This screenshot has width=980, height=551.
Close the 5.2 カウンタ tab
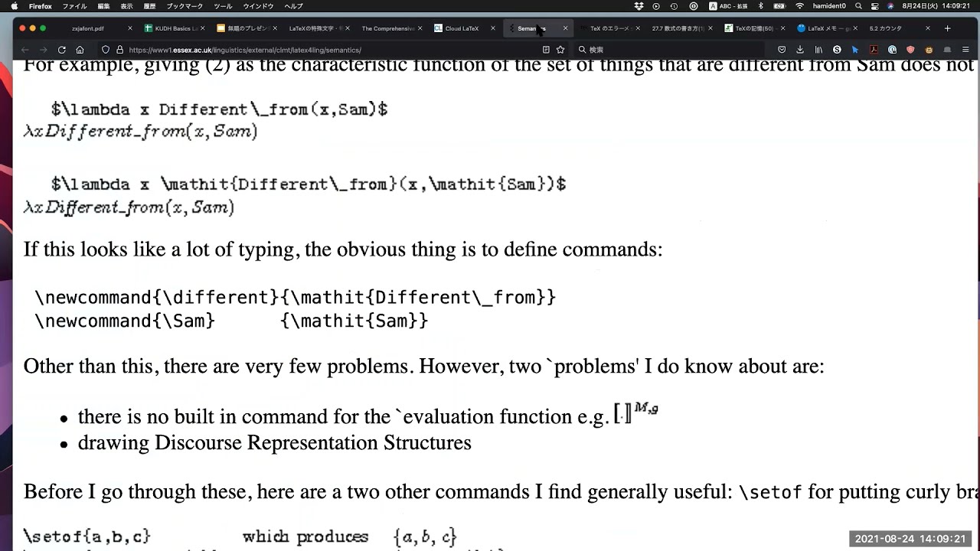point(929,28)
